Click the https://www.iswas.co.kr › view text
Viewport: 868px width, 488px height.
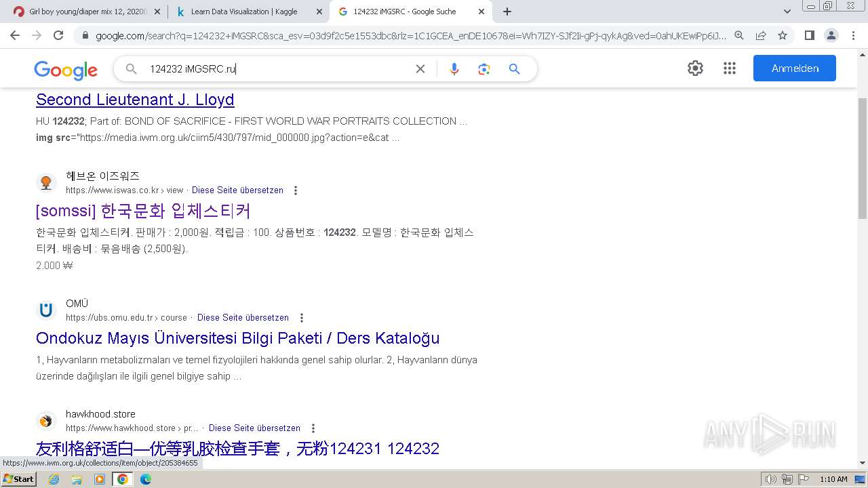pyautogui.click(x=125, y=190)
